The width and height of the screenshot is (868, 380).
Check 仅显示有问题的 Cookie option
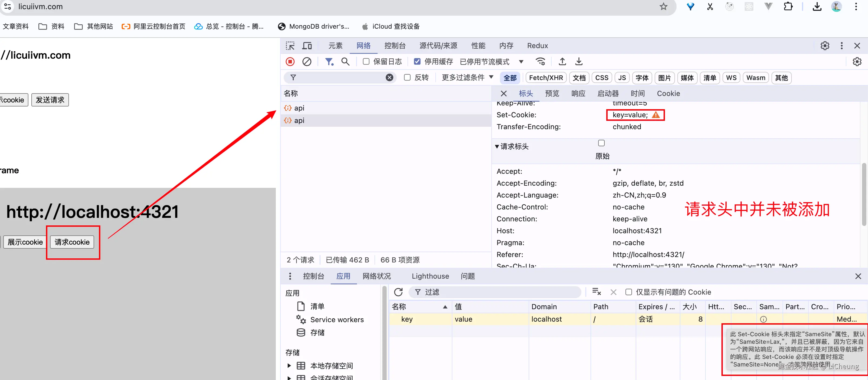pos(628,292)
